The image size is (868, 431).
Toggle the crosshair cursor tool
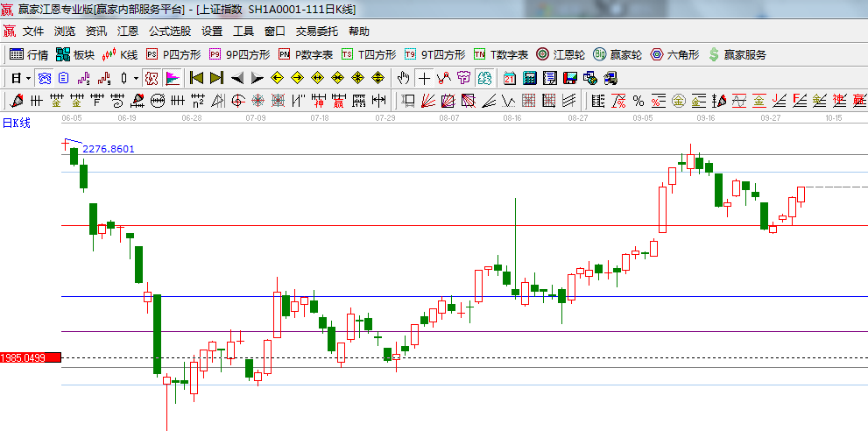[424, 78]
